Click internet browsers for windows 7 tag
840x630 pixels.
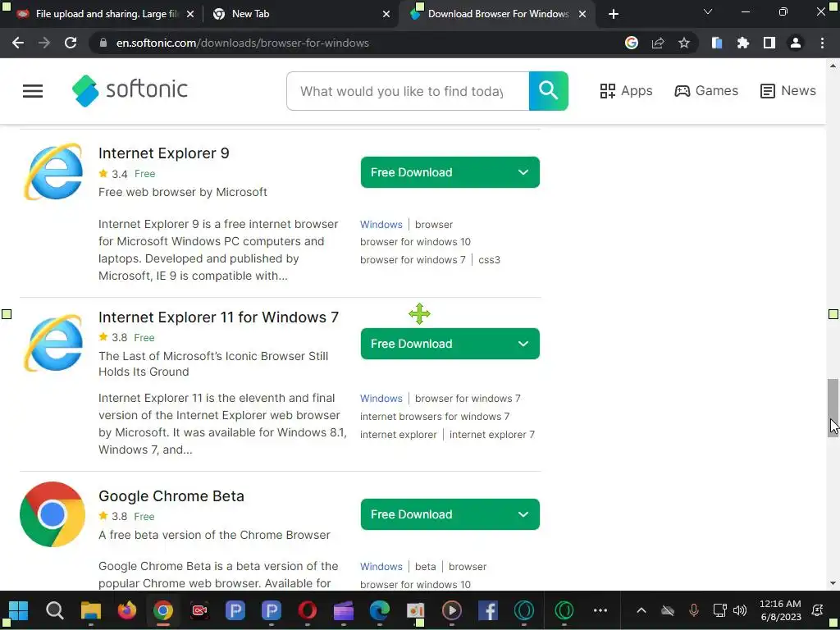tap(435, 416)
